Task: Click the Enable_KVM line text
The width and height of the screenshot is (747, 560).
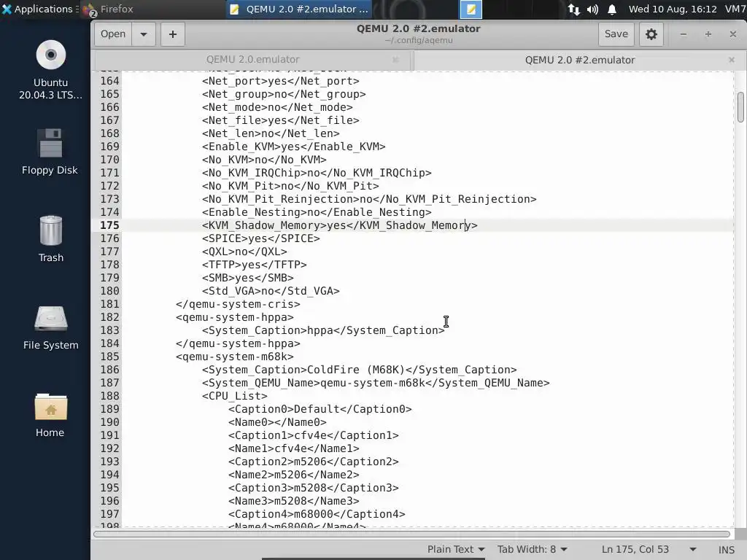Action: coord(293,147)
